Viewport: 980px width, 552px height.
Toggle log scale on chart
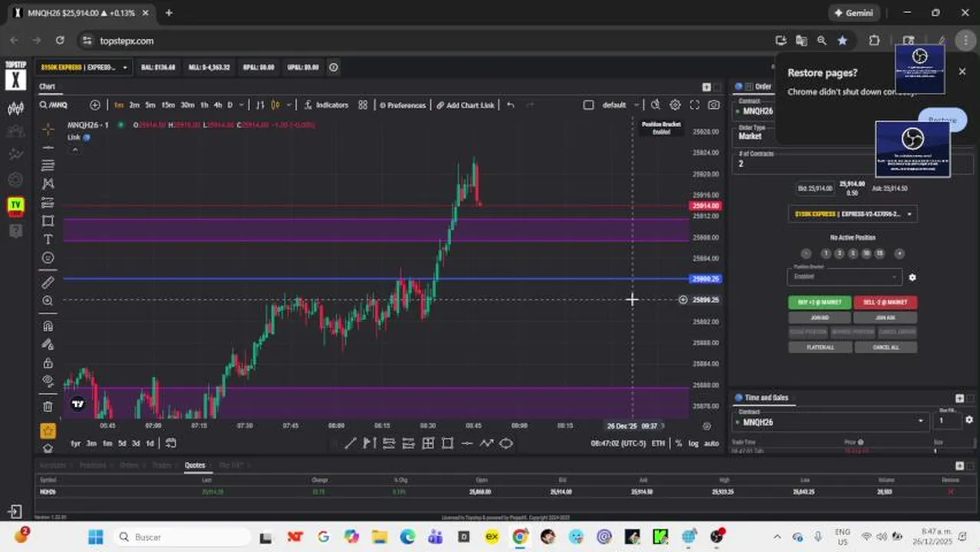tap(693, 443)
